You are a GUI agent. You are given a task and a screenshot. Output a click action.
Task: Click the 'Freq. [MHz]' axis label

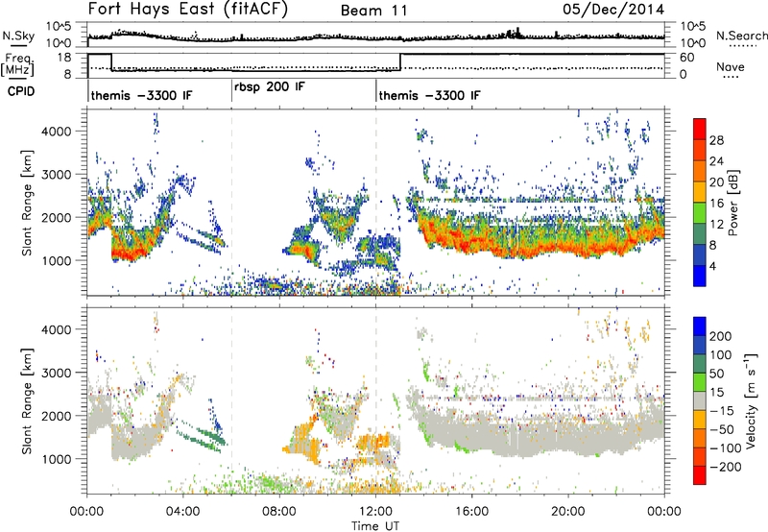[x=18, y=64]
